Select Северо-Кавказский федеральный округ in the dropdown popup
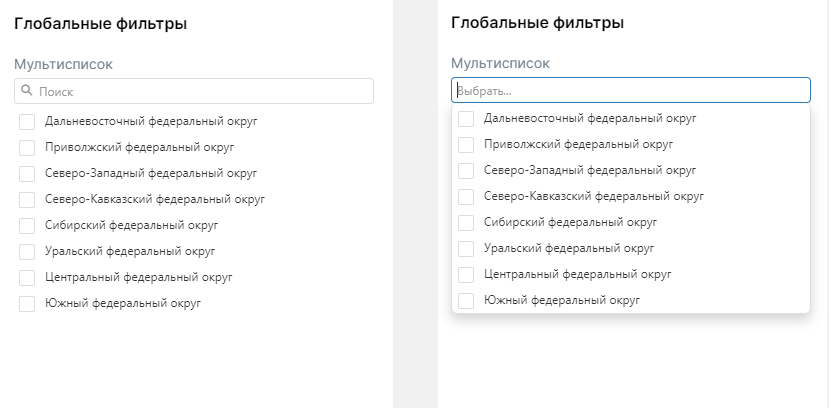 [466, 197]
